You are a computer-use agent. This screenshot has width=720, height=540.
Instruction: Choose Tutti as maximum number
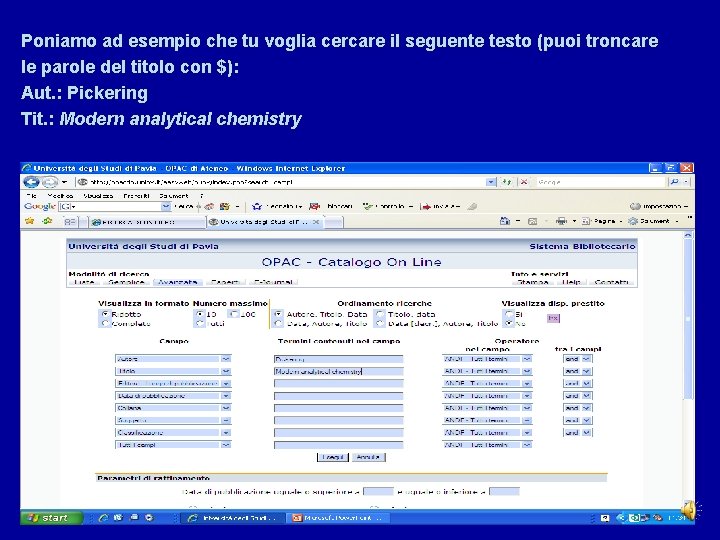point(199,323)
